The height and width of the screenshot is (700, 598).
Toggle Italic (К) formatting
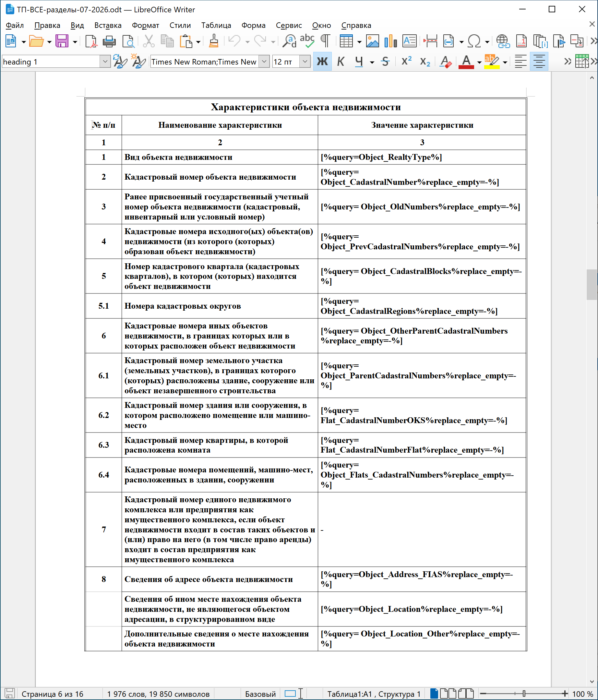tap(341, 62)
